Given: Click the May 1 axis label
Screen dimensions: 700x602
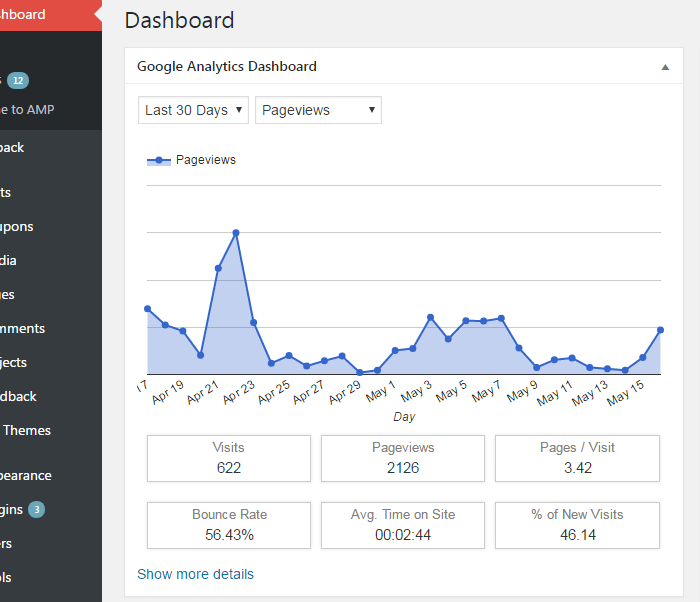Looking at the screenshot, I should pyautogui.click(x=380, y=391).
